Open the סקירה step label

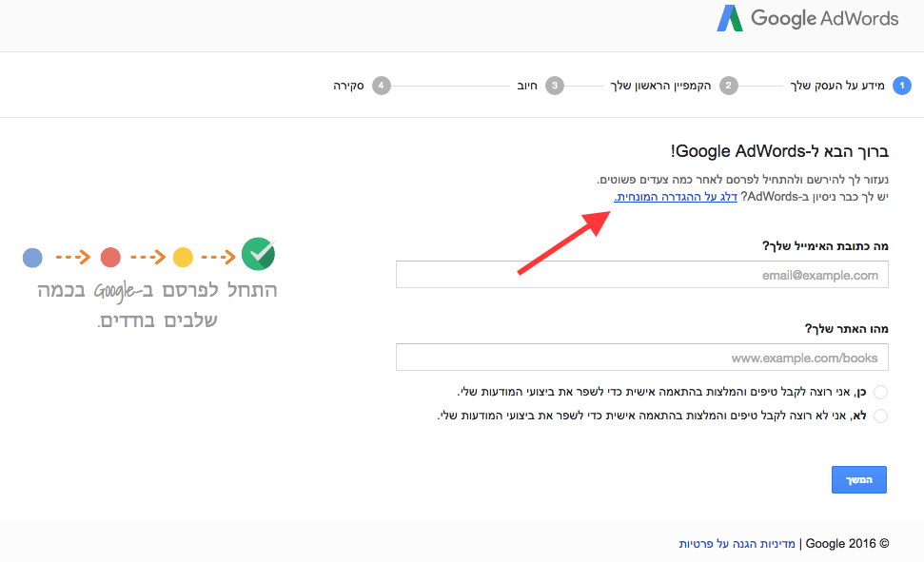(348, 86)
